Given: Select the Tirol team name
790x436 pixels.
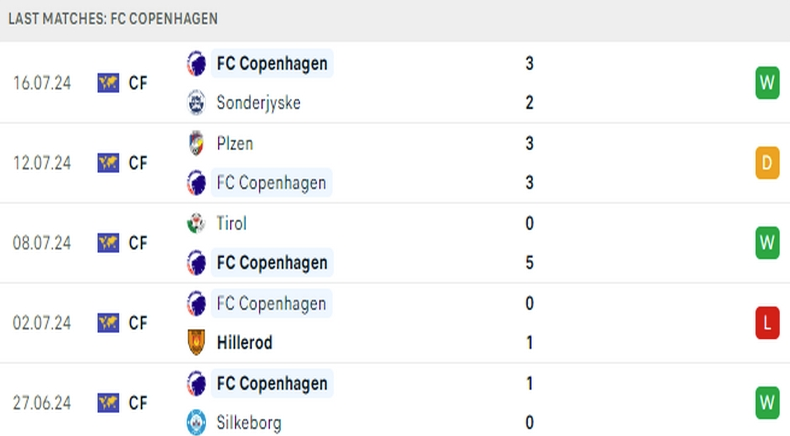Looking at the screenshot, I should tap(232, 223).
